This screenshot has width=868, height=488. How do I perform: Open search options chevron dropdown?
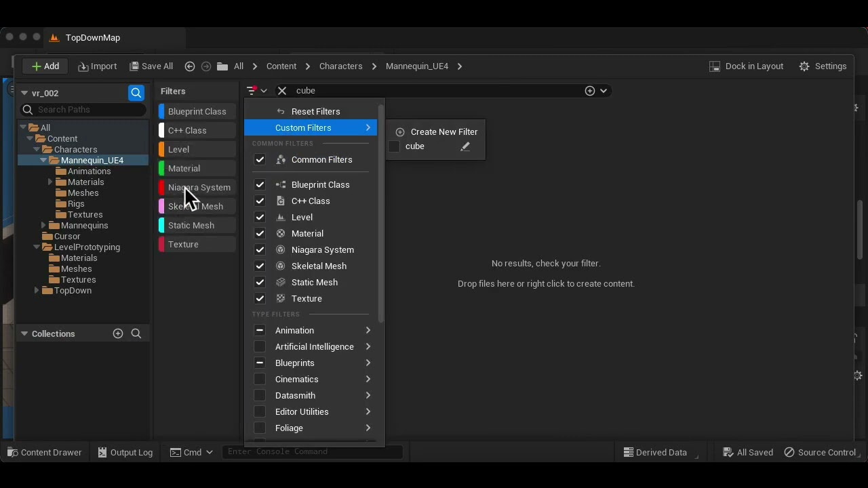pos(604,90)
